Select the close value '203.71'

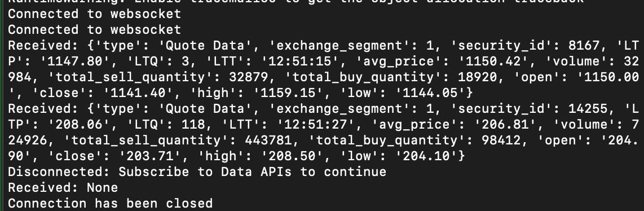(151, 156)
